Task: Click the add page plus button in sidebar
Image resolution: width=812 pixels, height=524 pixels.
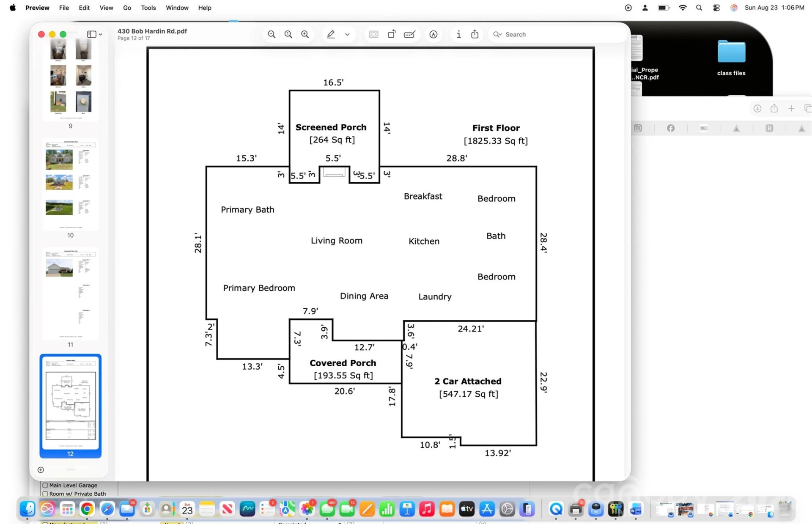Action: (x=41, y=470)
